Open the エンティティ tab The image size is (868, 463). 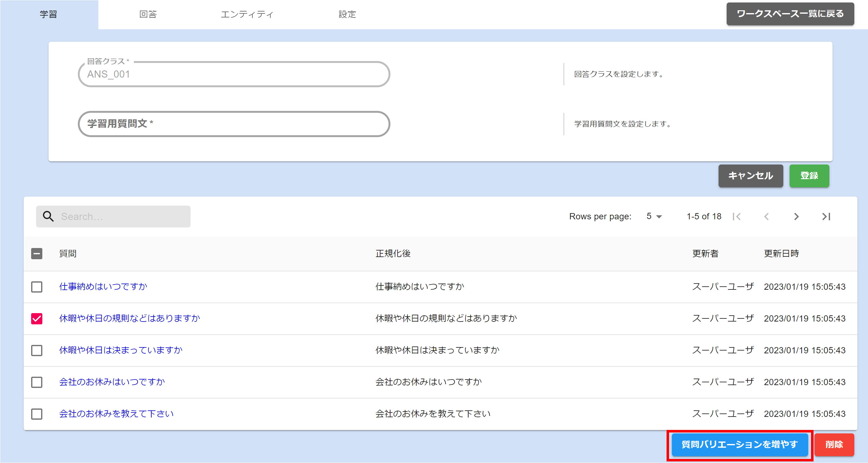click(x=247, y=14)
